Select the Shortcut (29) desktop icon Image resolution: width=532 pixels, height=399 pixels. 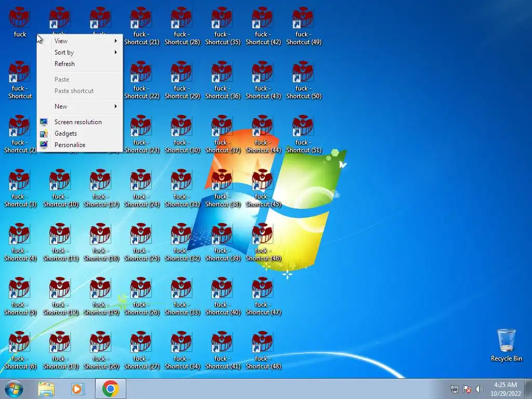click(x=182, y=81)
